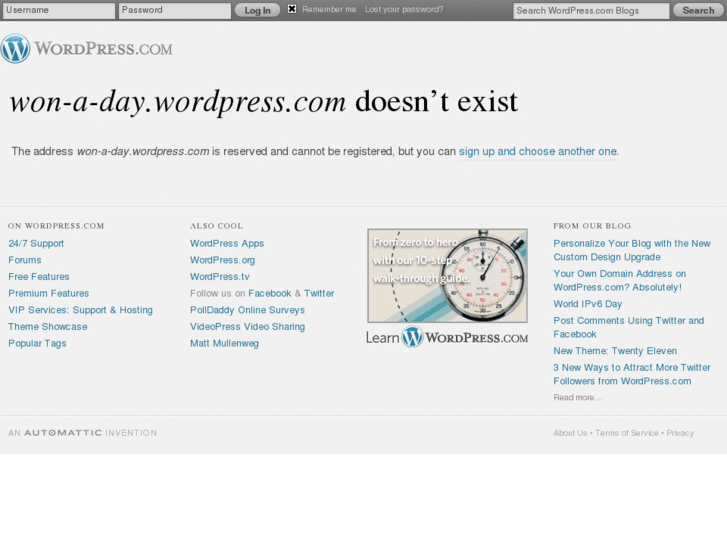Open the Privacy footer link
Viewport: 727px width, 545px height.
[x=680, y=433]
